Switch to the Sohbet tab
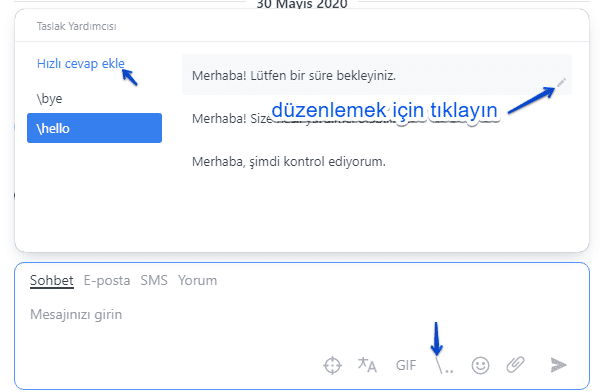 52,281
